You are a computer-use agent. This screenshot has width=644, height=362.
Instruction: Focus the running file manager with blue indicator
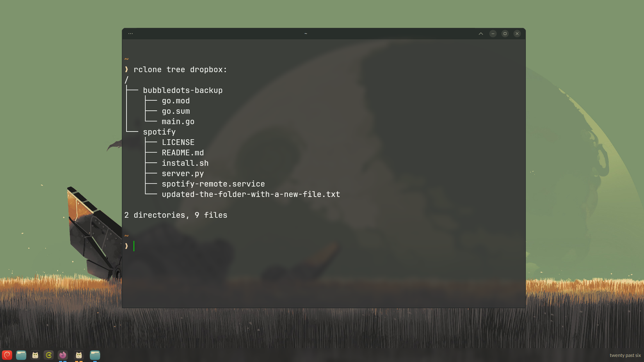(x=95, y=355)
